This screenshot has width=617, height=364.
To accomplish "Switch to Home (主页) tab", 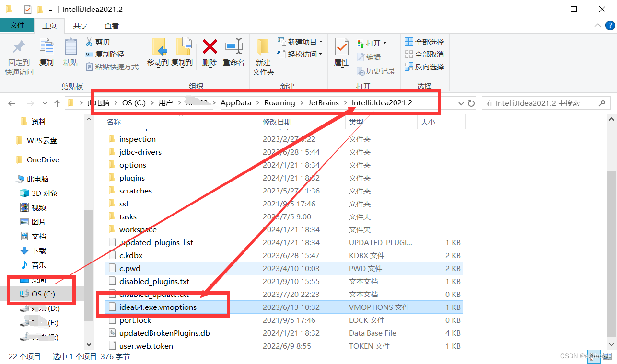I will tap(49, 25).
